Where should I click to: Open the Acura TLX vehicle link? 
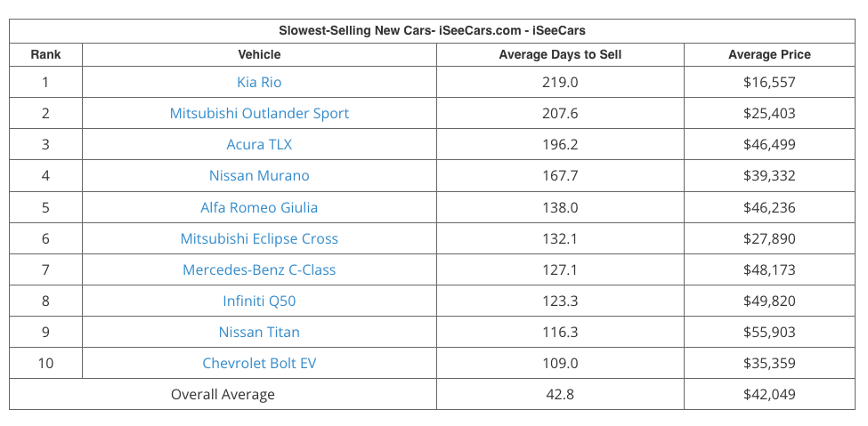pyautogui.click(x=259, y=144)
